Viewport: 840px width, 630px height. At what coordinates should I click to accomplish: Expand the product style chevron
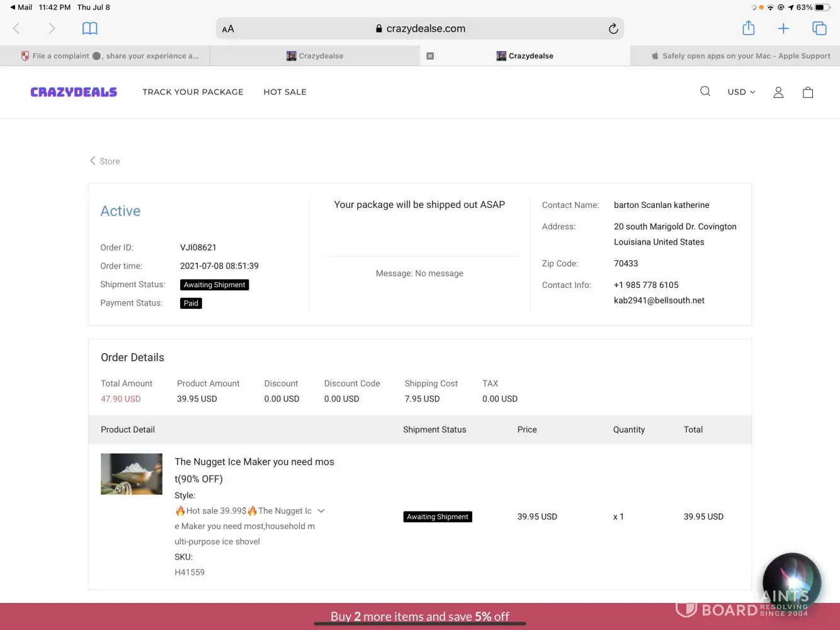click(x=321, y=511)
